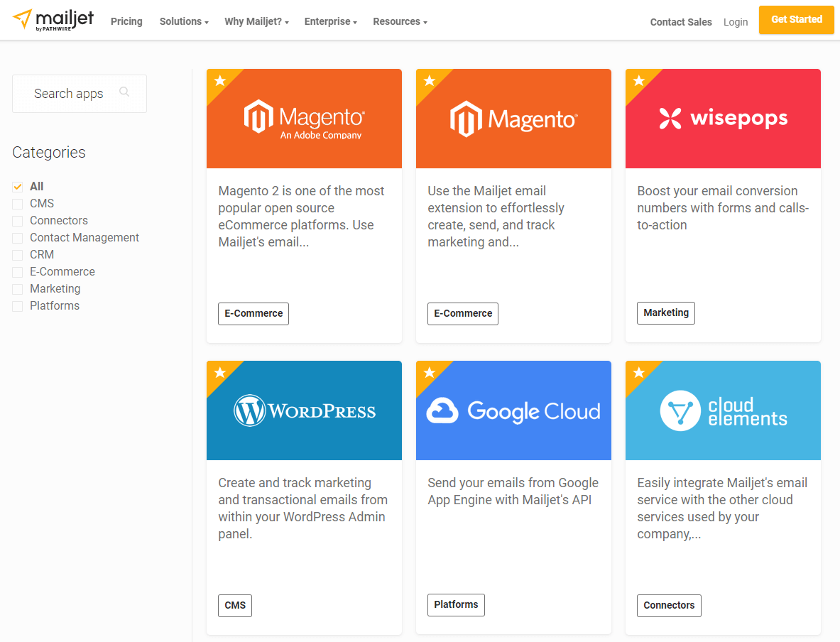This screenshot has width=840, height=642.
Task: Open 'Send your emails from Google' description
Action: coord(513,491)
